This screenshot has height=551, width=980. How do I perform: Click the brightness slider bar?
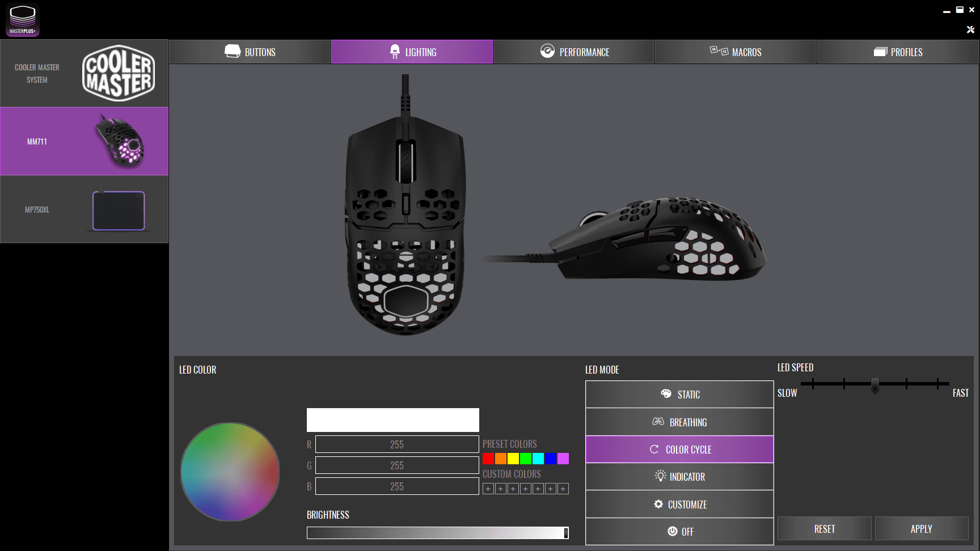point(438,532)
